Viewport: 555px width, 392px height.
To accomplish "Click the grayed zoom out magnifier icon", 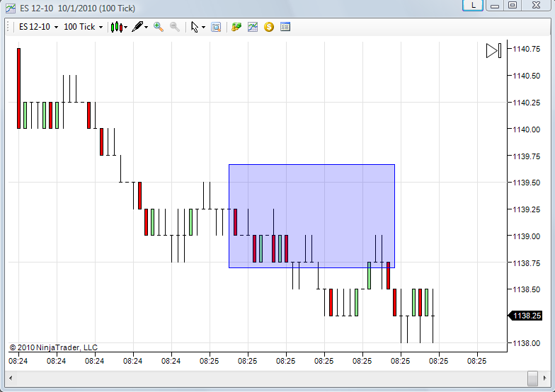I will click(174, 27).
